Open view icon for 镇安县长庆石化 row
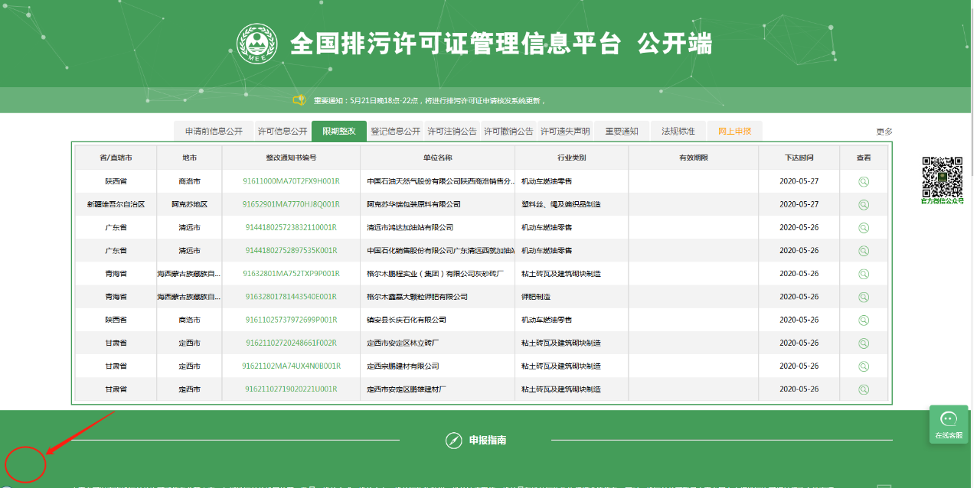 [x=864, y=320]
